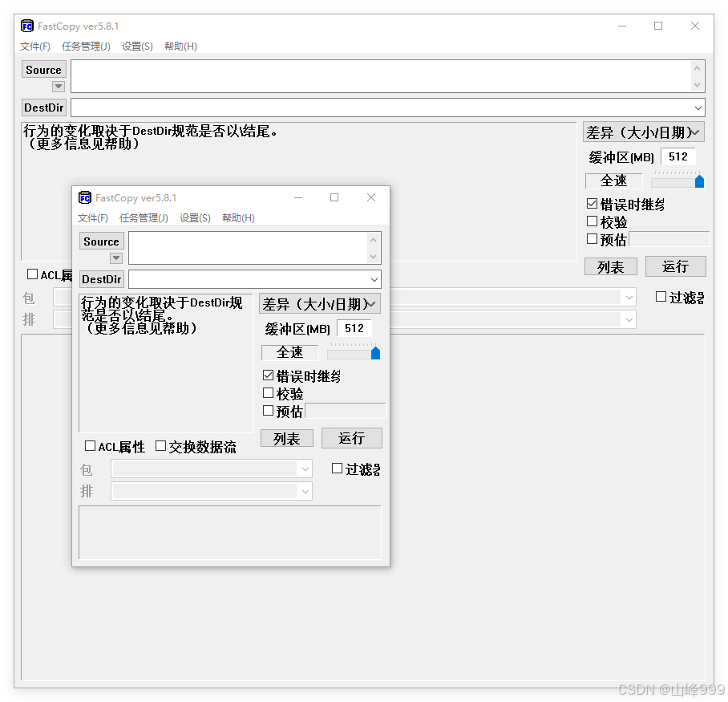Screen dimensions: 728x702
Task: Enable 交换数据流 checkbox in front window
Action: [x=160, y=446]
